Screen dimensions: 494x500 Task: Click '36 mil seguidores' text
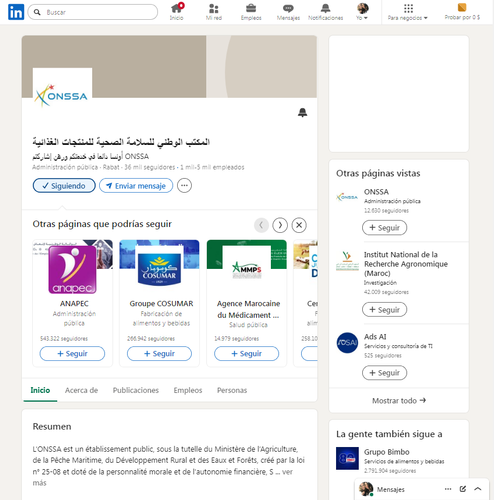(149, 167)
